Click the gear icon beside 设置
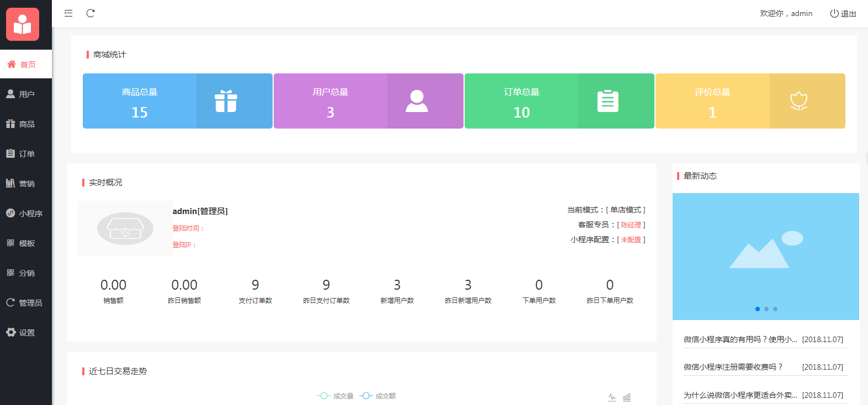Screen dimensions: 868x405 click(10, 332)
